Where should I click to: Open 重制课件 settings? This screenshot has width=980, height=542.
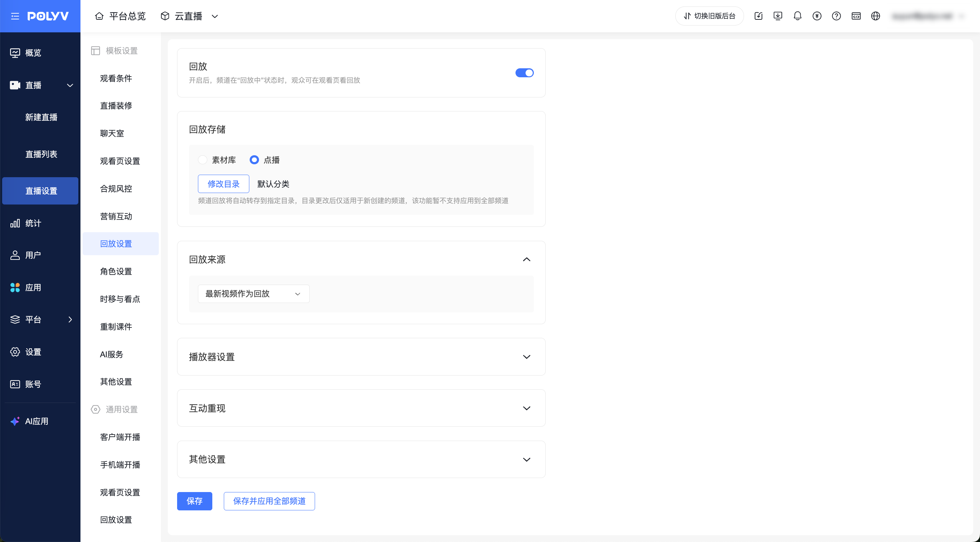(116, 327)
